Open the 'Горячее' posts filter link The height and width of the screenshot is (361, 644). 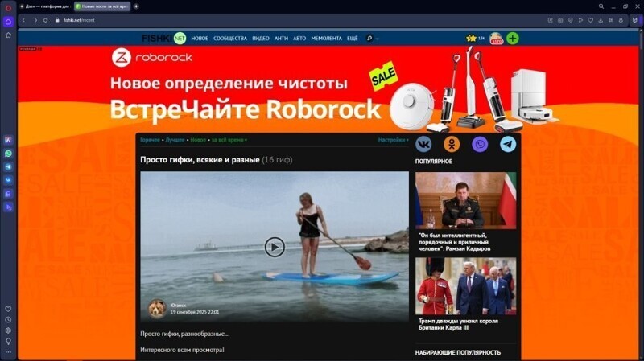tap(150, 140)
